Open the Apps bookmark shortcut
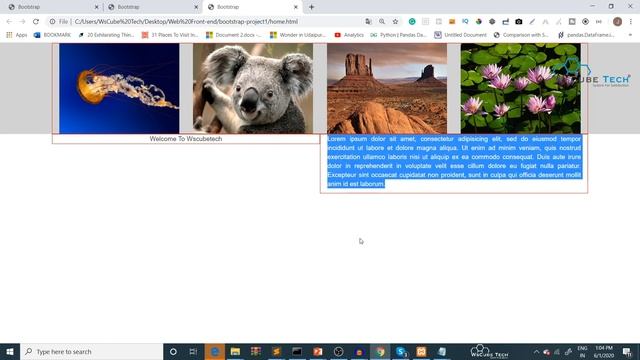The height and width of the screenshot is (360, 640). coord(17,35)
